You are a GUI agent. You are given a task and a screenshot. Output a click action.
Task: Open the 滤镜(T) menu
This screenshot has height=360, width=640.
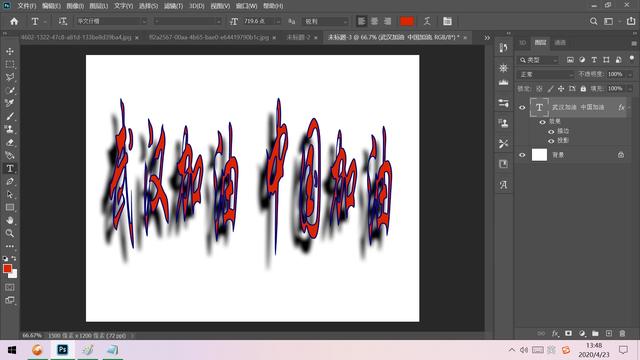pos(173,6)
